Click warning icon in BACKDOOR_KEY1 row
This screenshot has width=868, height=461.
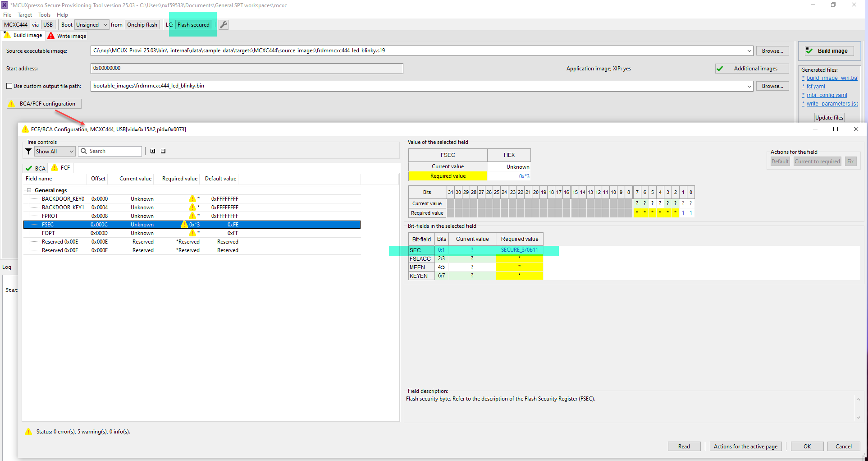tap(192, 207)
